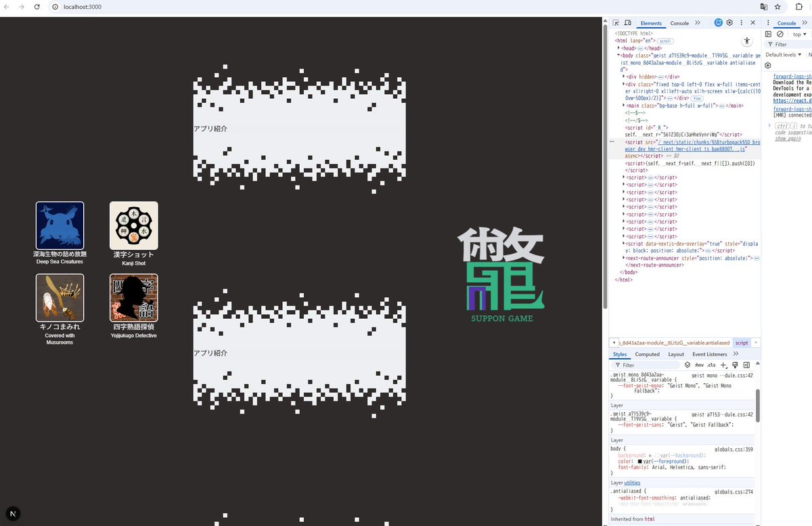The height and width of the screenshot is (526, 812).
Task: Open the Covered with Musurooms app icon
Action: (60, 298)
